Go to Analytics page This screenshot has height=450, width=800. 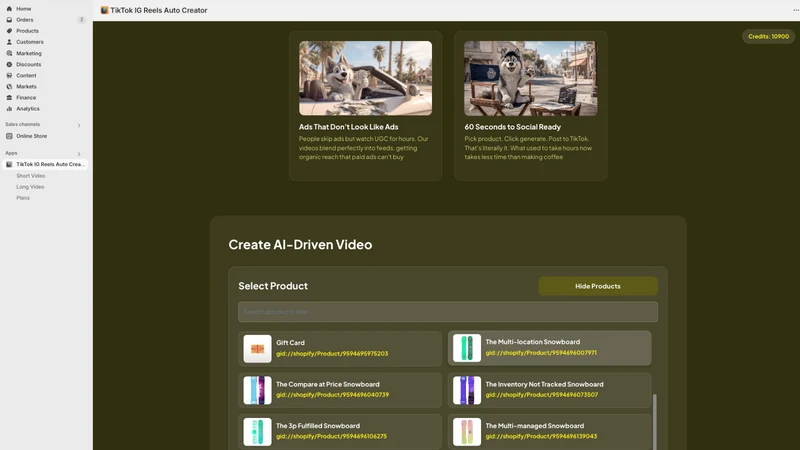tap(28, 109)
